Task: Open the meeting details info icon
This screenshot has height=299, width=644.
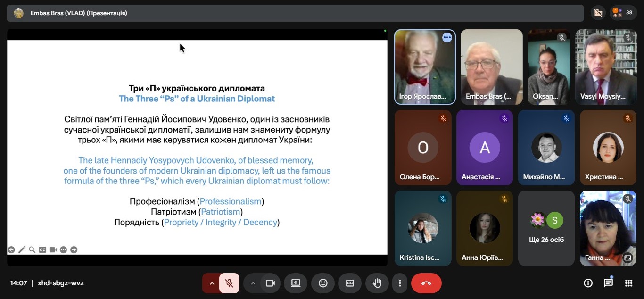Action: pyautogui.click(x=588, y=283)
